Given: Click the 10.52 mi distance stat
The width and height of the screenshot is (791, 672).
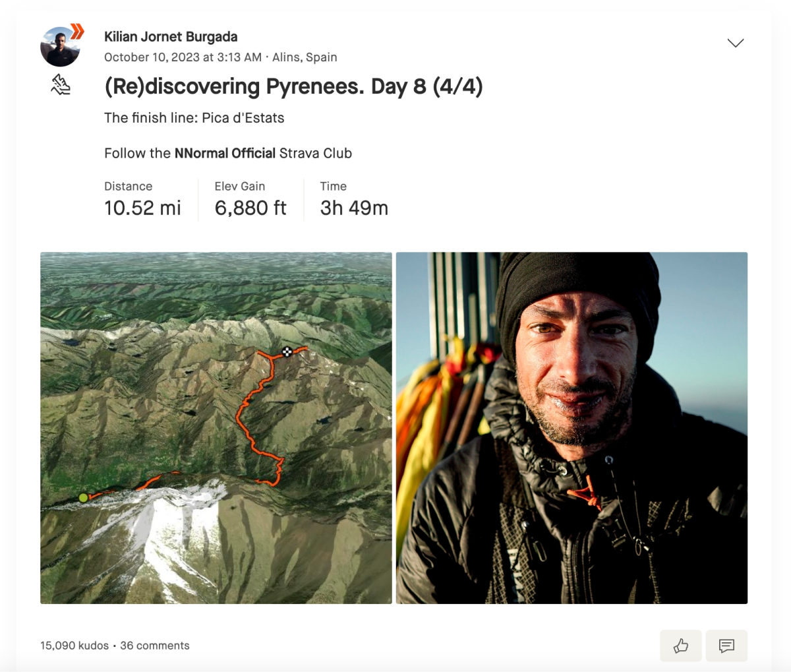Looking at the screenshot, I should 142,208.
